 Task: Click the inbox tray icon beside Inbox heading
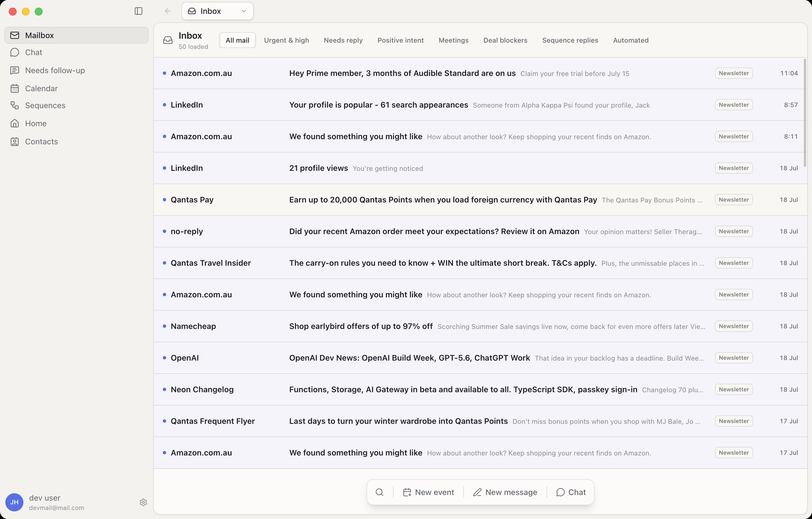tap(168, 40)
